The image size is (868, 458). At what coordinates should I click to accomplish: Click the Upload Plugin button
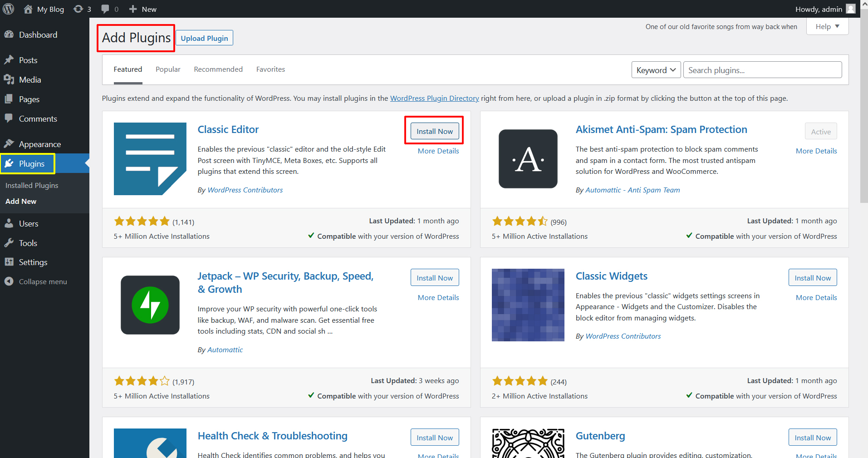pos(204,38)
